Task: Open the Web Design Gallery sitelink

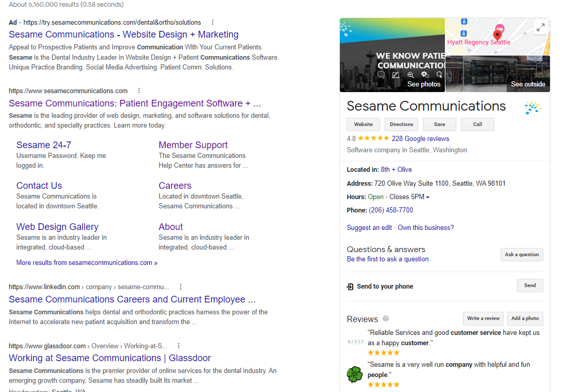Action: coord(57,227)
